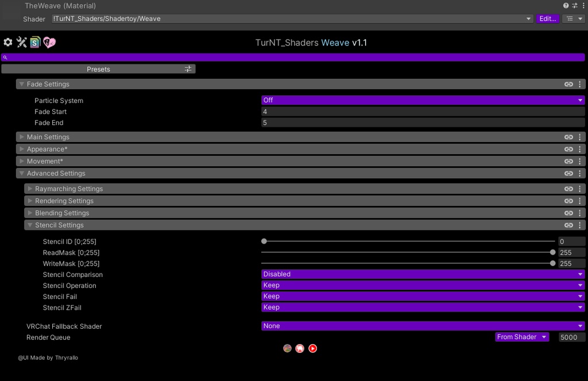Expand Raymarching Settings
This screenshot has height=381, width=588.
click(30, 189)
